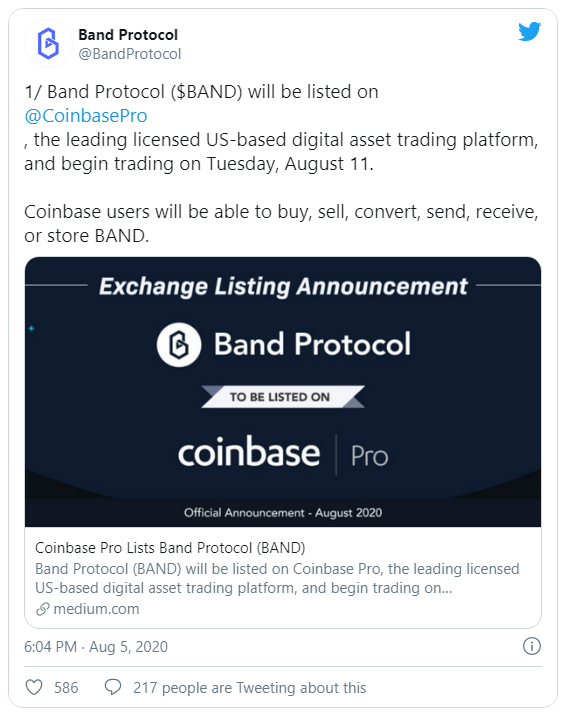Click the 586 likes count
This screenshot has height=716, width=565.
(66, 687)
